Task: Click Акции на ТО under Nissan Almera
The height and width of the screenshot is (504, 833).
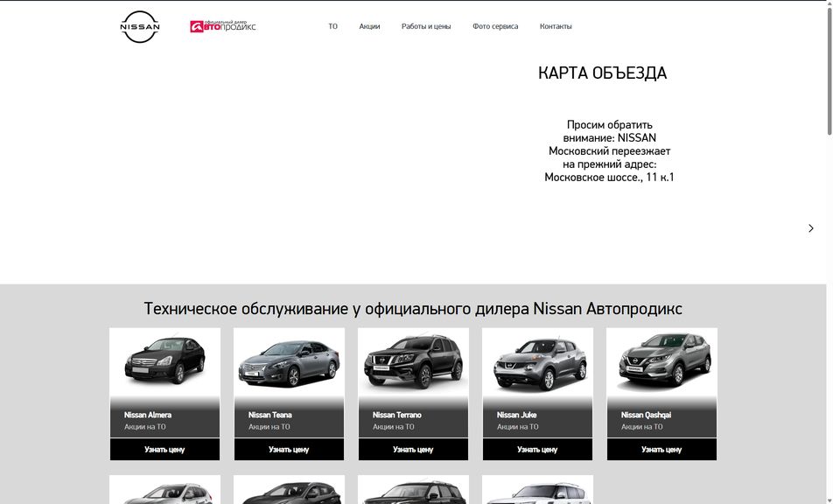Action: point(145,426)
